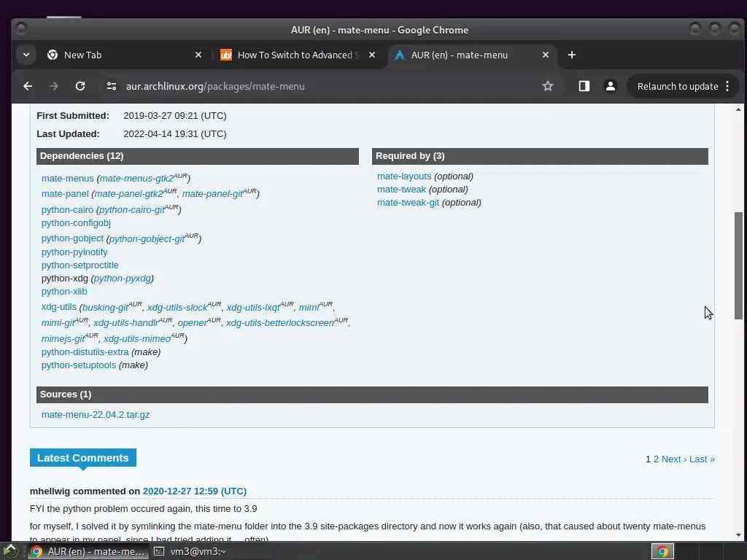Open mate-tweak-git required-by link
747x560 pixels.
click(409, 203)
